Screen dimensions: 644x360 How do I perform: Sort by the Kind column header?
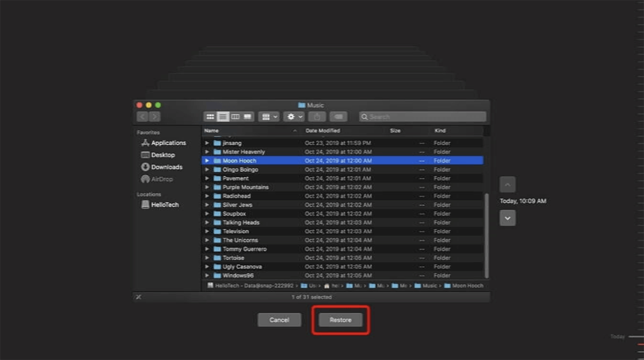pyautogui.click(x=440, y=131)
